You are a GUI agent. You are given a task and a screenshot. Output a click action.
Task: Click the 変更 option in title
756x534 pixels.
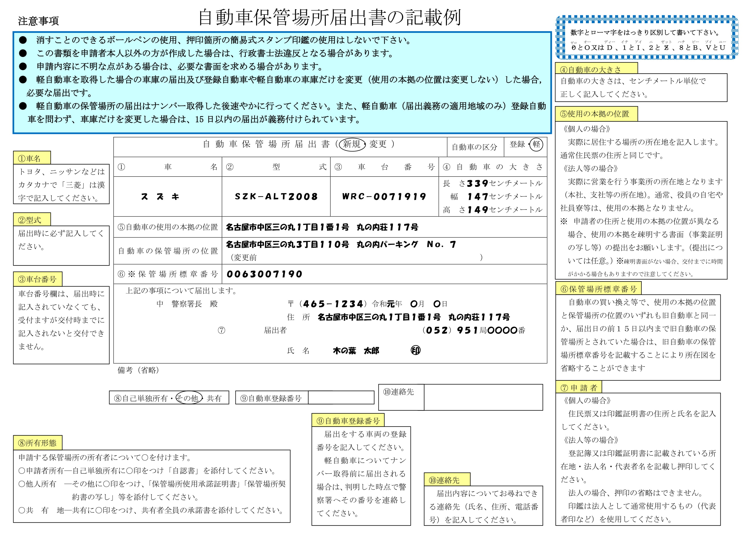[378, 144]
